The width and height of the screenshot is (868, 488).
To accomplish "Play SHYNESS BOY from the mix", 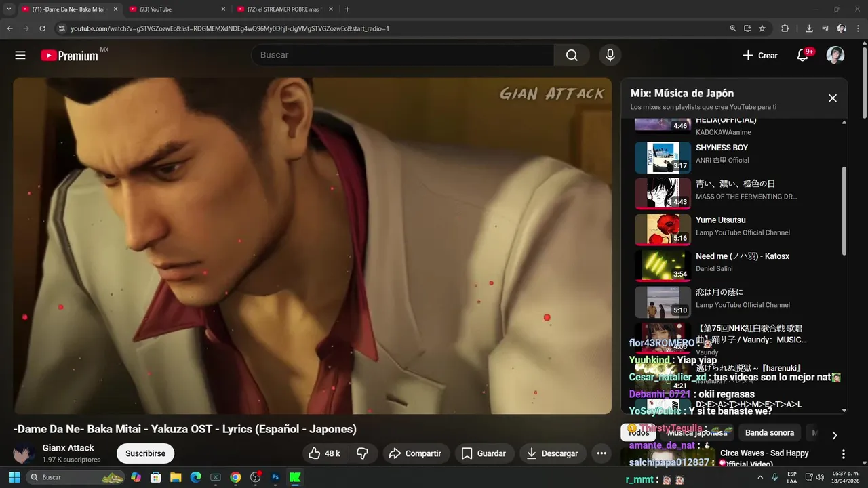I will click(x=722, y=148).
